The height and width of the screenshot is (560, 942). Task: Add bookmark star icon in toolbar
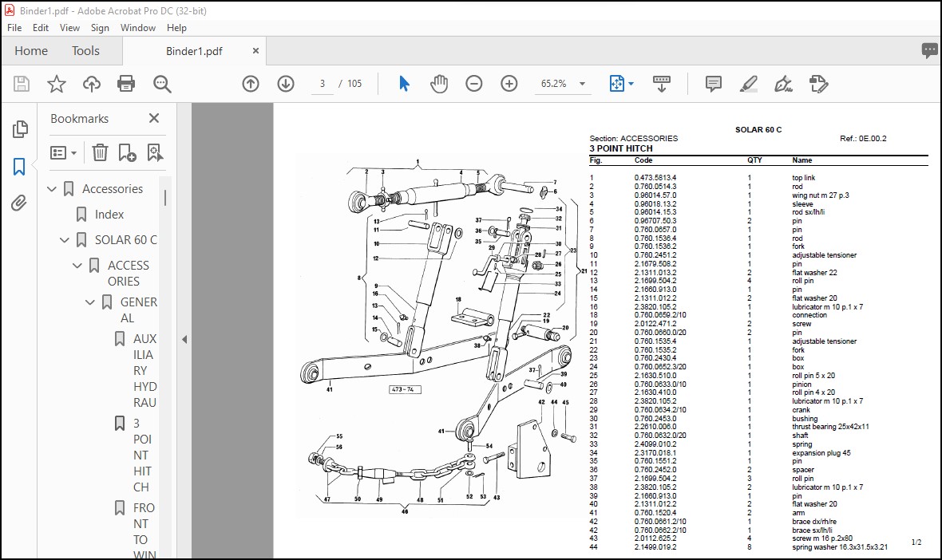[57, 84]
